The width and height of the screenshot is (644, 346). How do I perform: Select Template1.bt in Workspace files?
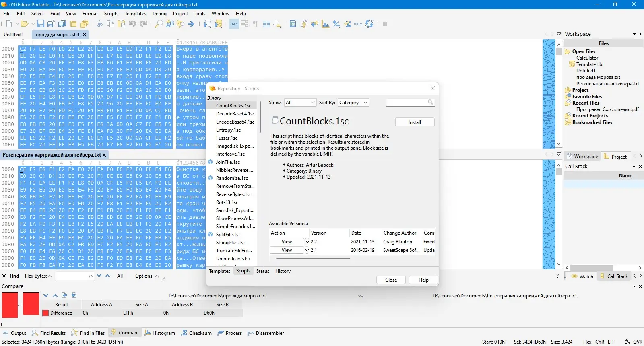point(590,64)
